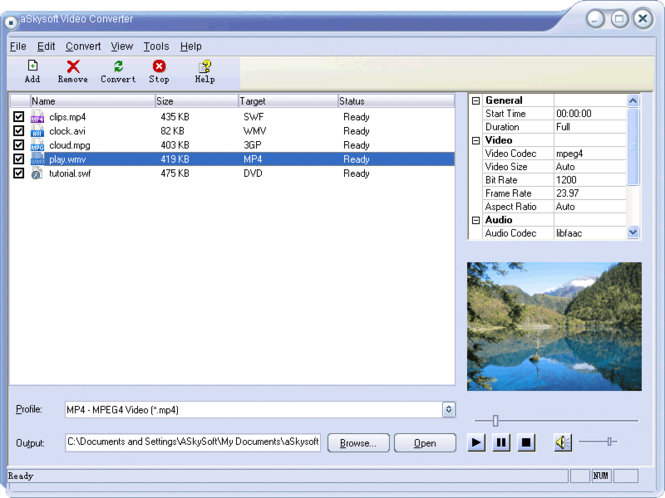Image resolution: width=665 pixels, height=498 pixels.
Task: Click the Remove toolbar icon with red X
Action: point(73,71)
